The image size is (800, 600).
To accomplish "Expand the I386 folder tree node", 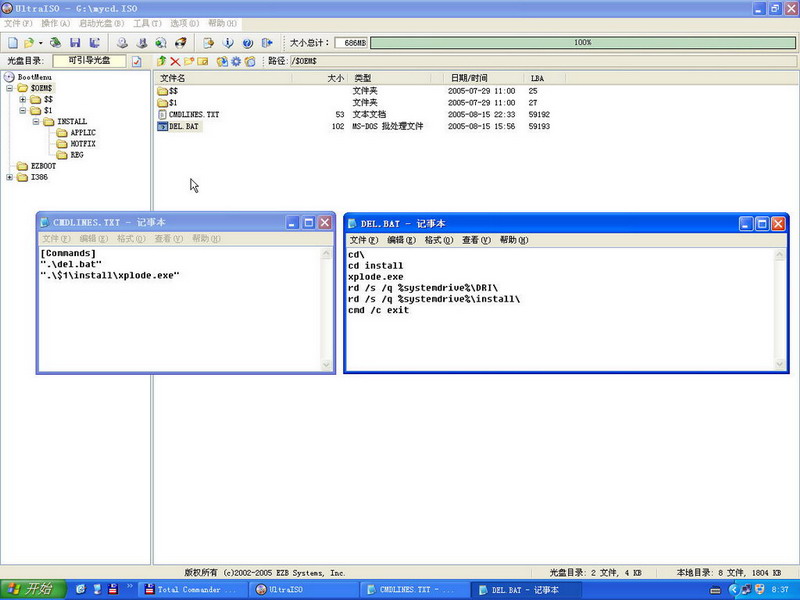I will pos(10,177).
